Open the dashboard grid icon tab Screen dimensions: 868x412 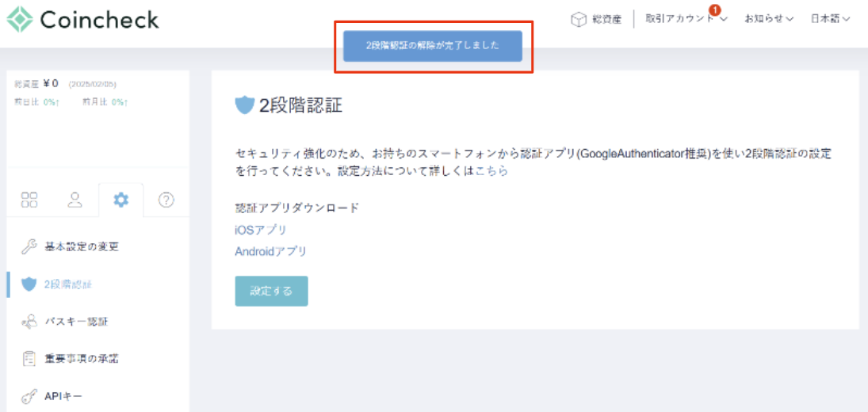(x=29, y=200)
